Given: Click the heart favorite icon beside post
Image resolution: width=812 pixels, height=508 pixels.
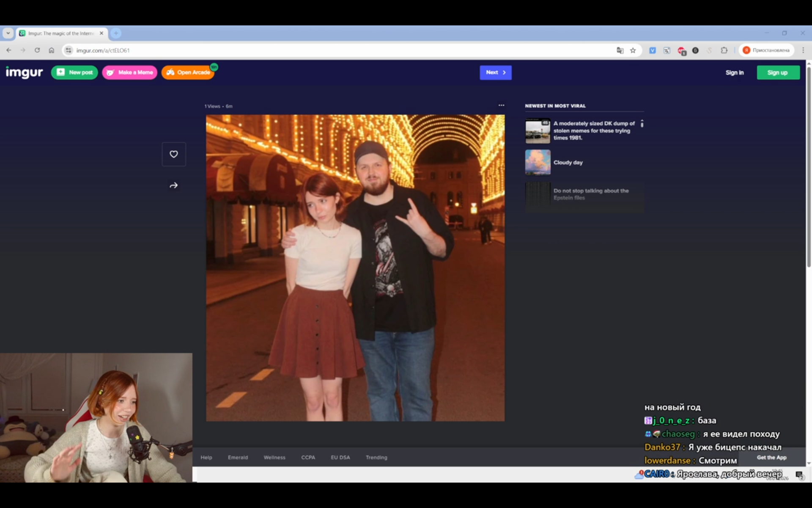Looking at the screenshot, I should click(173, 154).
